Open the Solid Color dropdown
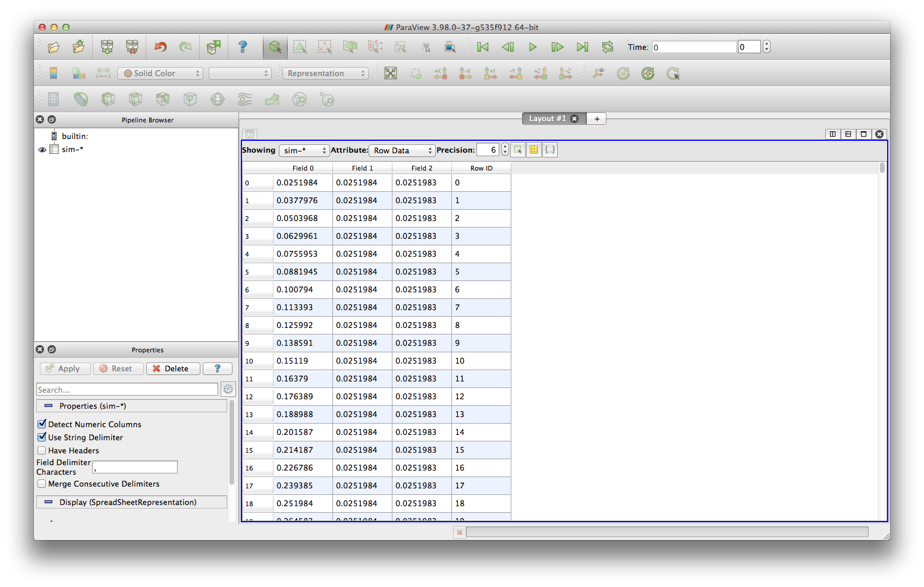The image size is (924, 587). (x=161, y=74)
